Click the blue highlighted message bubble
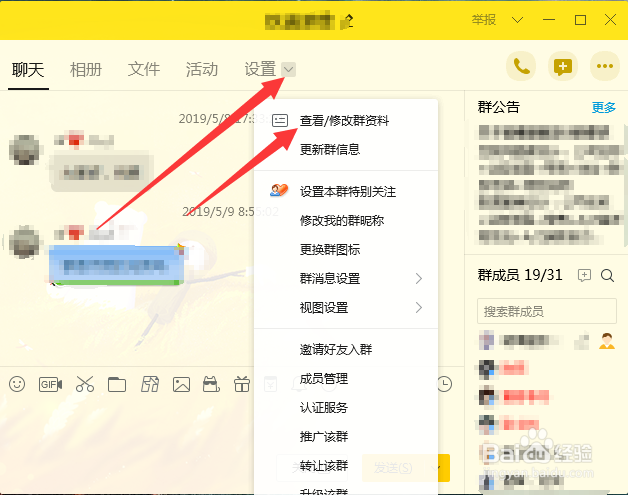The image size is (628, 495). point(116,265)
